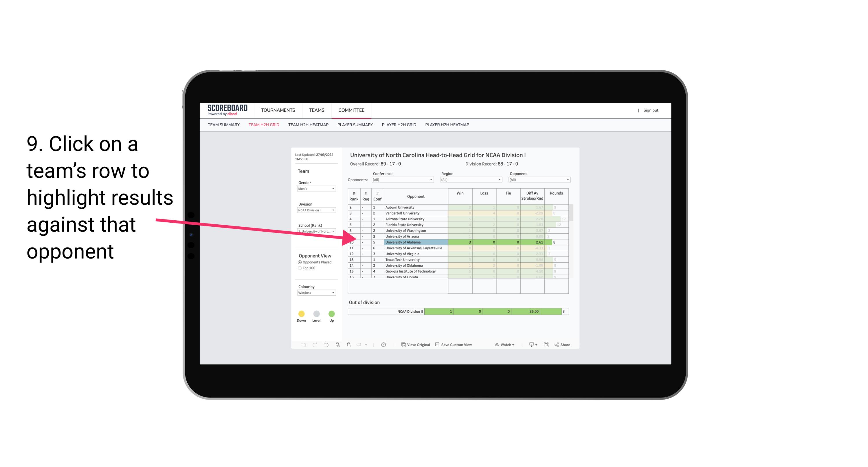Screen dimensions: 868x467
Task: Click Sign out link
Action: [x=650, y=109]
